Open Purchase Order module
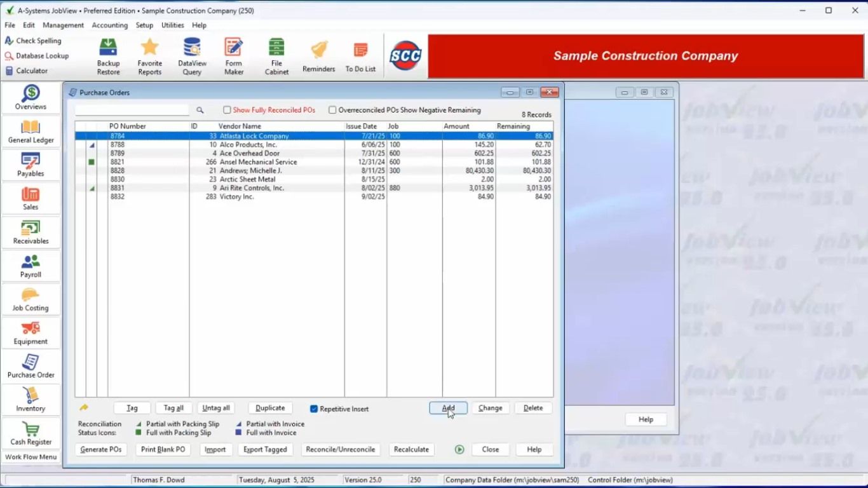This screenshot has height=488, width=868. point(31,367)
